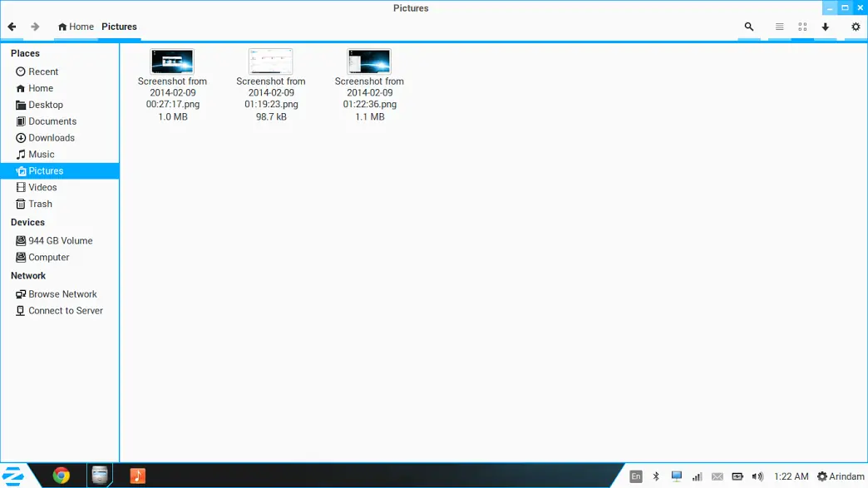Image resolution: width=868 pixels, height=488 pixels.
Task: Open the volume control in the system tray
Action: [x=757, y=476]
